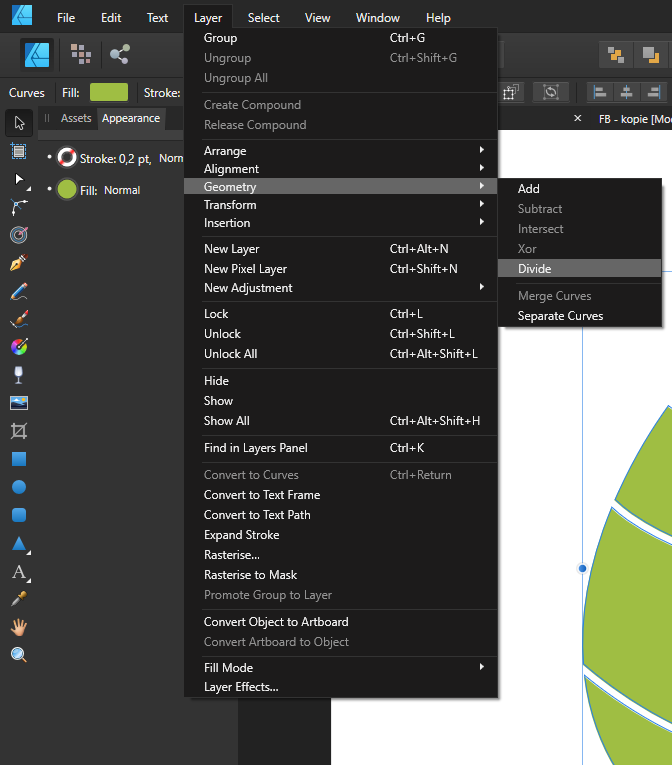The image size is (672, 765).
Task: Open the green Fill color swatch
Action: click(109, 92)
